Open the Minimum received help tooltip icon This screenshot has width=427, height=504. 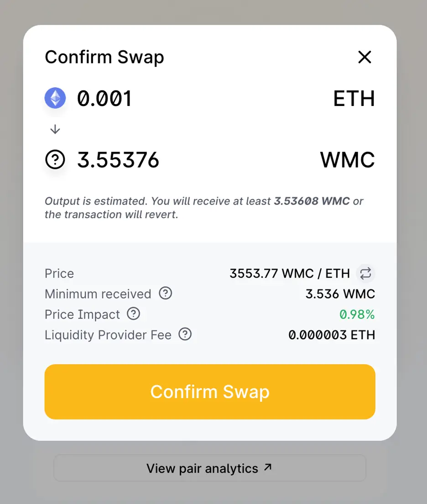click(166, 293)
